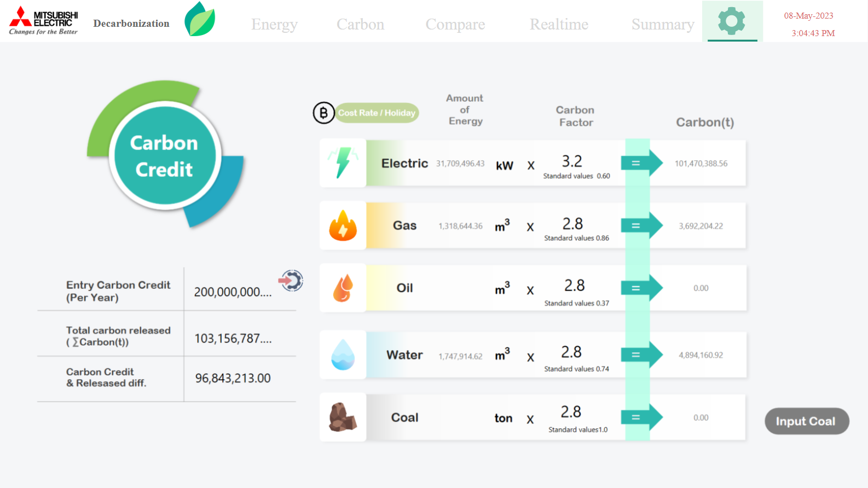Open the settings gear tab

click(732, 21)
